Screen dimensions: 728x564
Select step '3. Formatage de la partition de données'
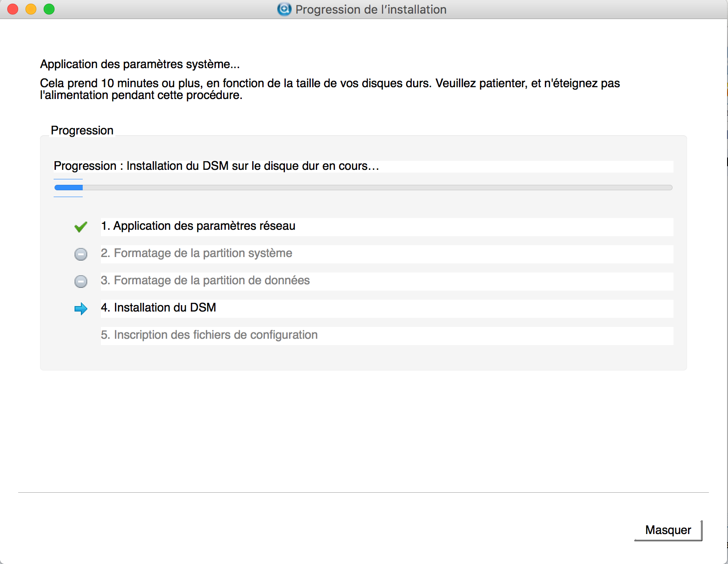click(x=387, y=281)
